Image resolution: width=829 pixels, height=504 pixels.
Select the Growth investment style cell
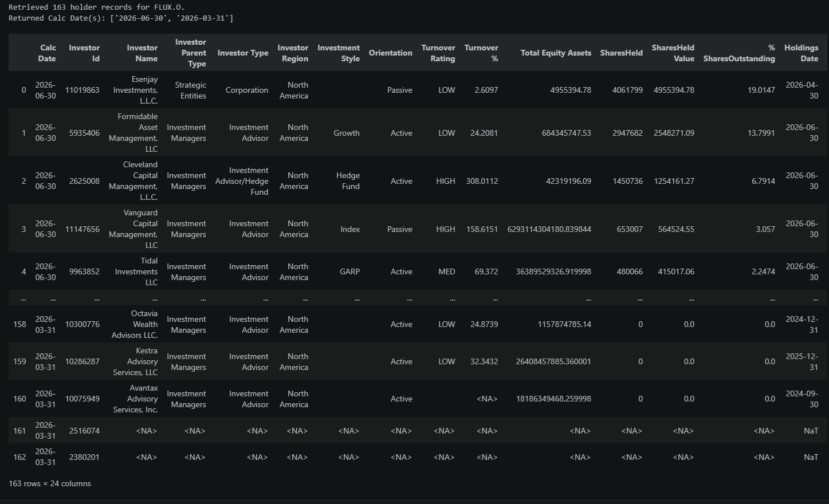347,133
